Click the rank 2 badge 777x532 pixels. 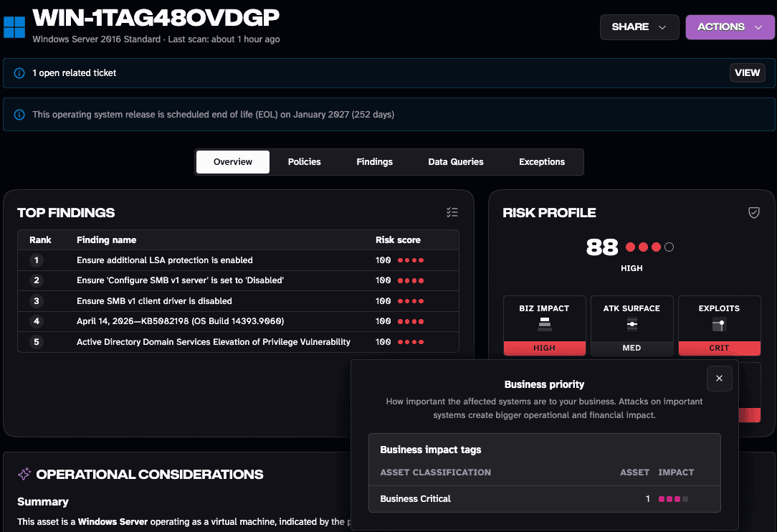coord(36,280)
